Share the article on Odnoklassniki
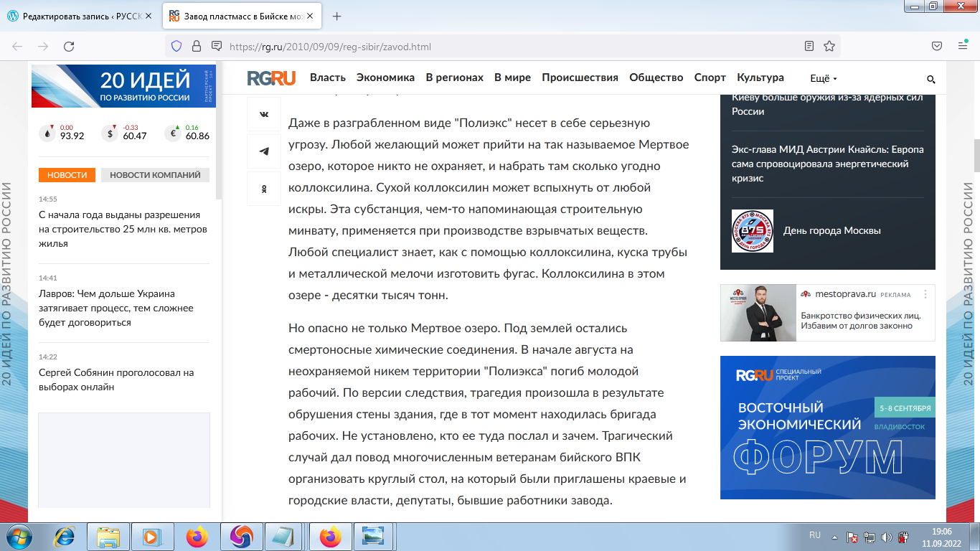980x551 pixels. tap(264, 189)
